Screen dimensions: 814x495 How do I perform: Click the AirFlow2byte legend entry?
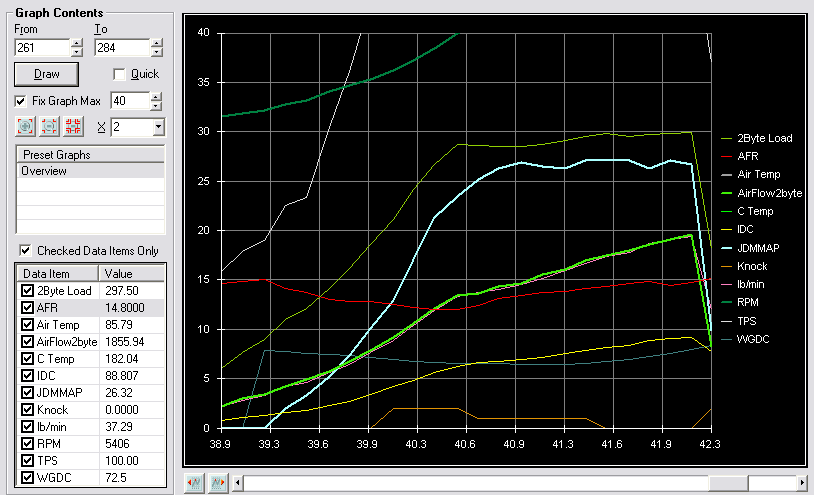click(762, 193)
